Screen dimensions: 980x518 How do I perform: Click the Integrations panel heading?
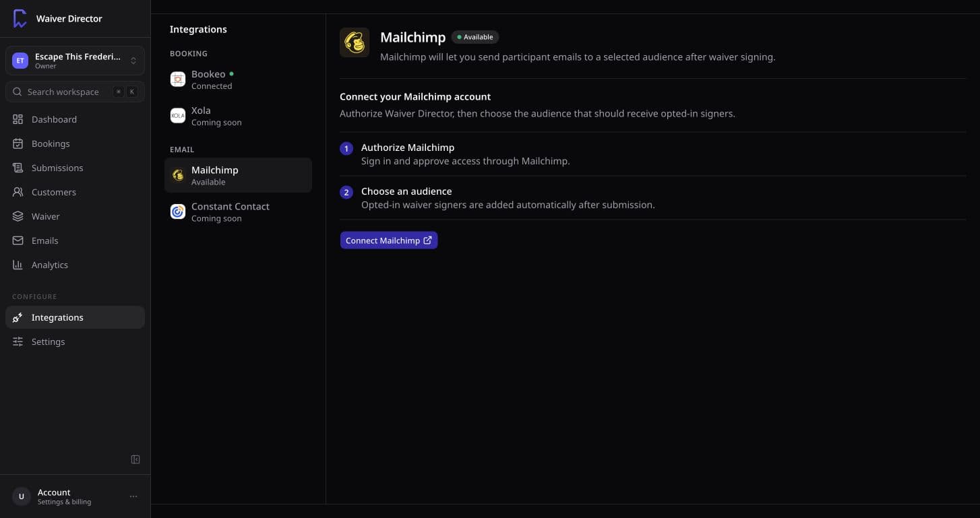click(x=198, y=30)
